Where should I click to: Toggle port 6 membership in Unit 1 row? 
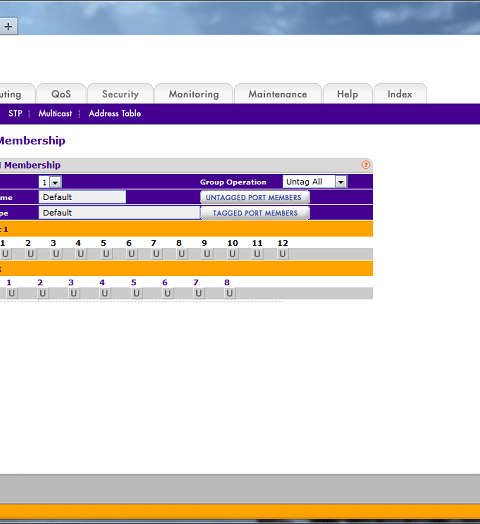pyautogui.click(x=131, y=254)
